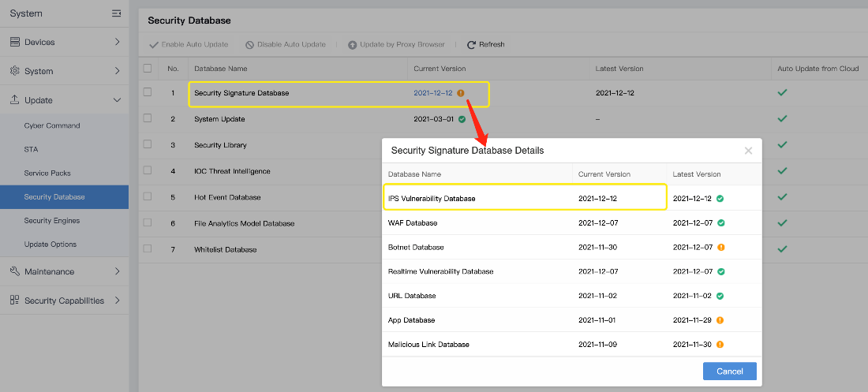Open the 2021-12-12 current version link
Screen dimensions: 868x392
pyautogui.click(x=433, y=93)
